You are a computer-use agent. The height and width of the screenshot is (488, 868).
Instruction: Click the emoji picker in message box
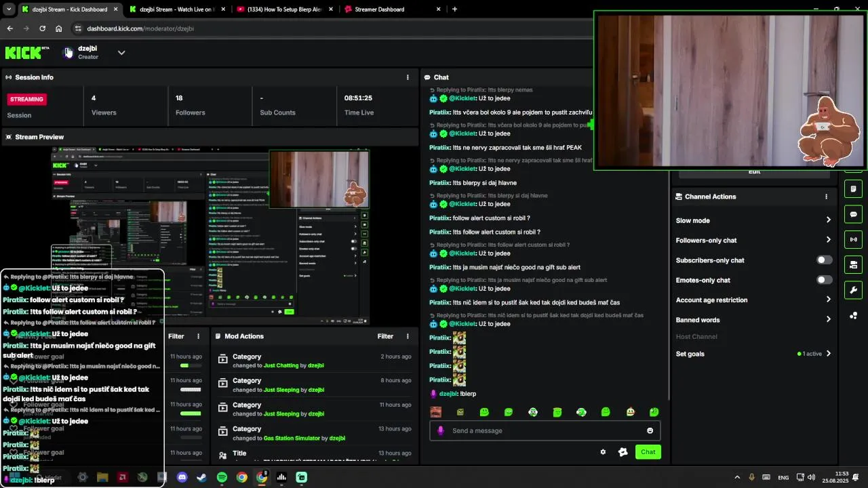coord(650,430)
